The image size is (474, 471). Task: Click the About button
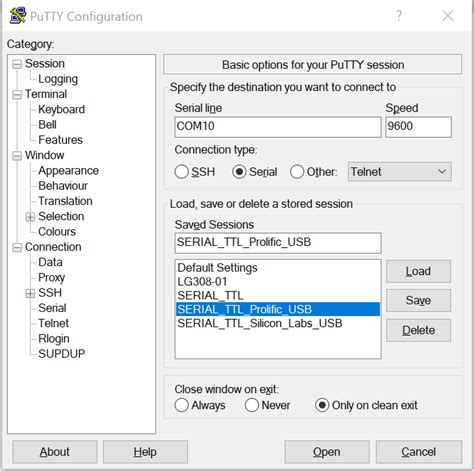click(55, 452)
